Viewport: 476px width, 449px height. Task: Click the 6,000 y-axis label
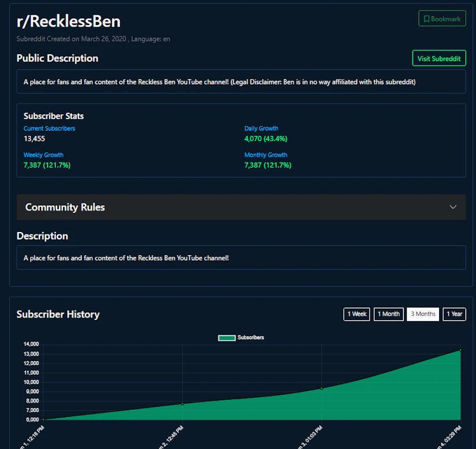(33, 420)
